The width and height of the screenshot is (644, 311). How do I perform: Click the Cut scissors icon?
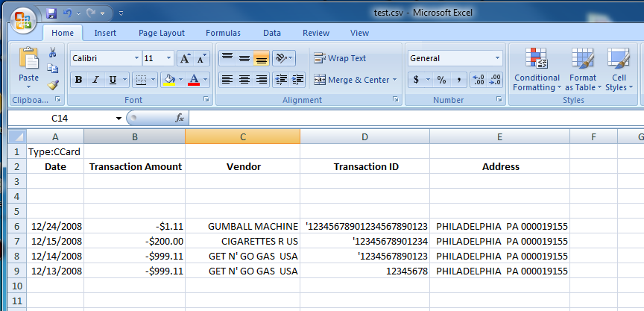click(53, 53)
